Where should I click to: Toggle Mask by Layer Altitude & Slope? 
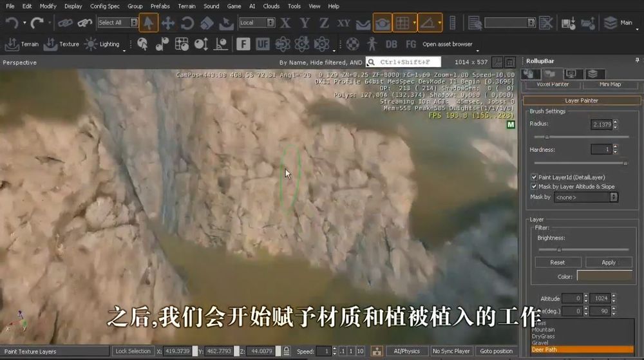click(x=534, y=186)
